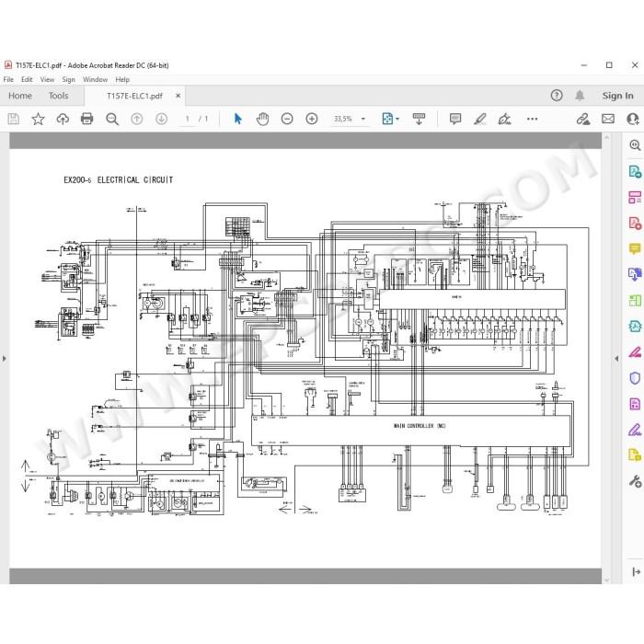The height and width of the screenshot is (644, 644).
Task: Open the help question icon
Action: pyautogui.click(x=557, y=96)
